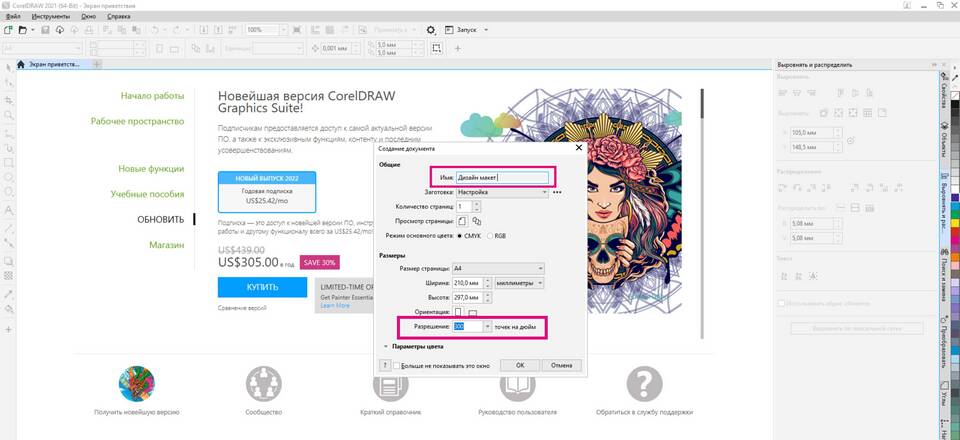The height and width of the screenshot is (440, 960).
Task: Open the Объекты docker tab
Action: point(943,138)
